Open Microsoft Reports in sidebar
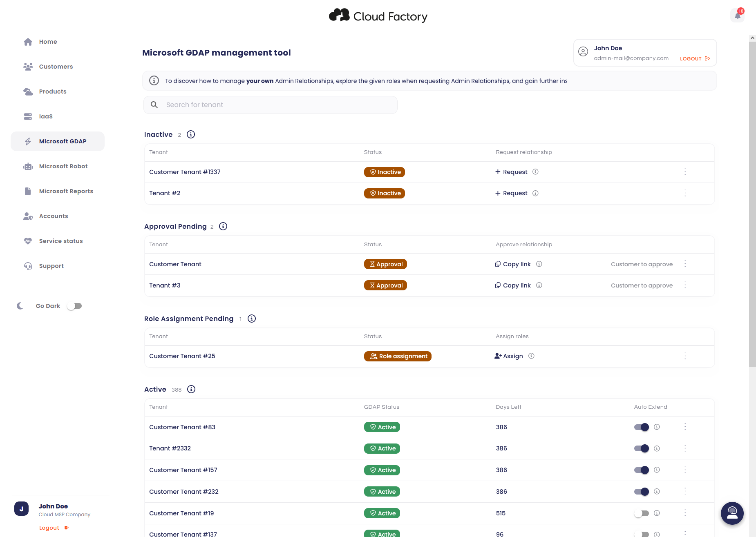This screenshot has height=537, width=756. click(58, 191)
